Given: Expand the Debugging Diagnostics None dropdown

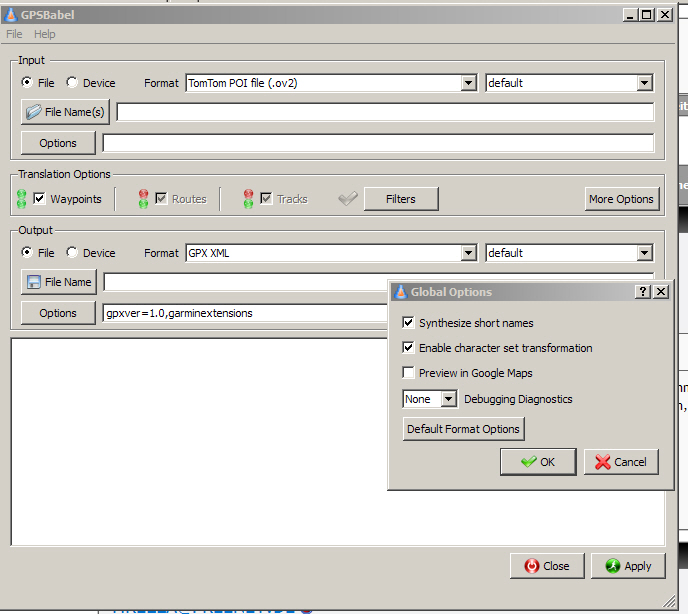Looking at the screenshot, I should point(429,399).
